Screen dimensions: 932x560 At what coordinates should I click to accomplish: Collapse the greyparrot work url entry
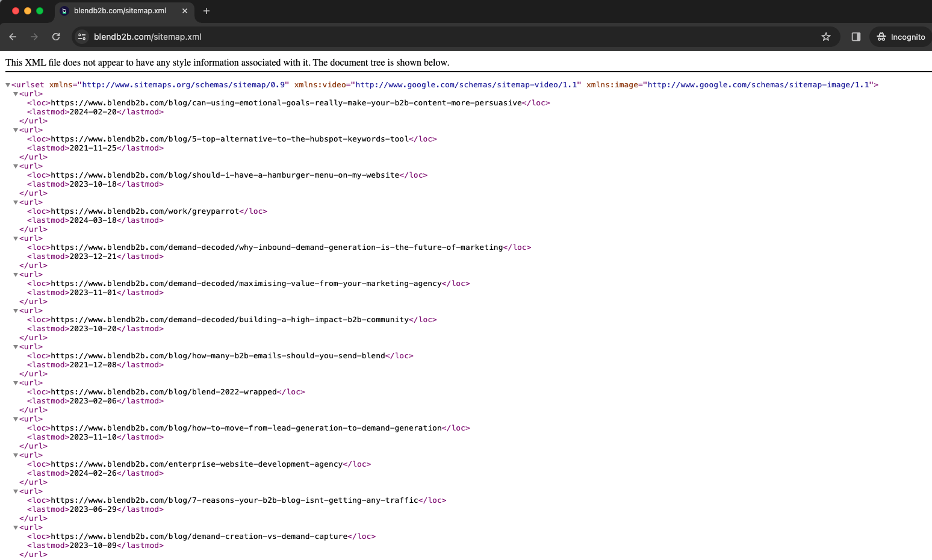(x=15, y=202)
